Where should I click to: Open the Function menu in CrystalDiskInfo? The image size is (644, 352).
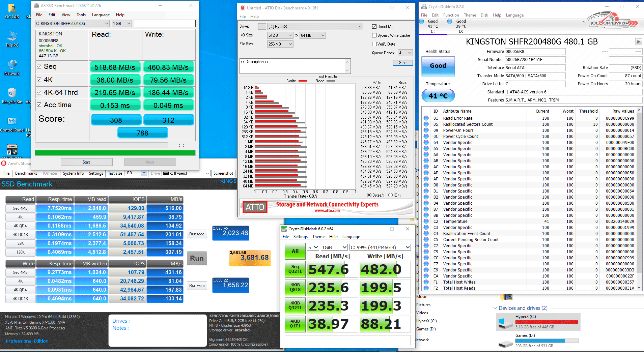coord(451,15)
